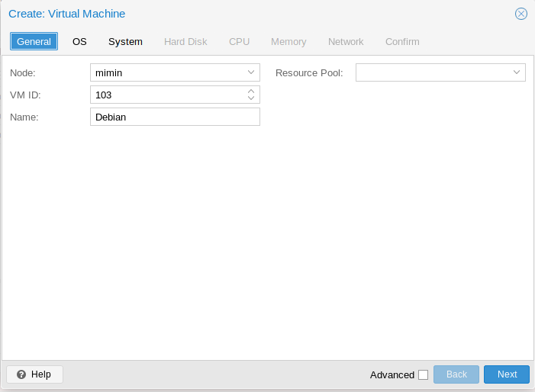Viewport: 535px width, 392px height.
Task: Enable the Advanced checkbox
Action: [423, 374]
